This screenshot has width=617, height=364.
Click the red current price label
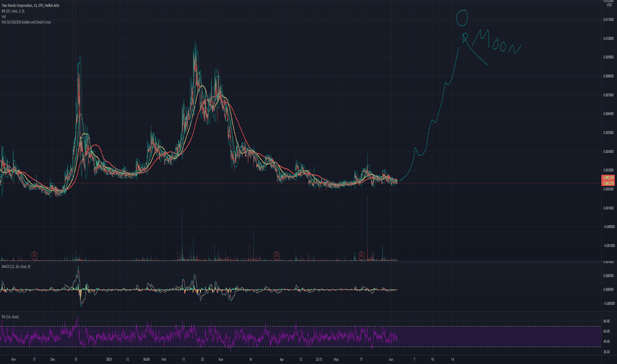click(608, 180)
